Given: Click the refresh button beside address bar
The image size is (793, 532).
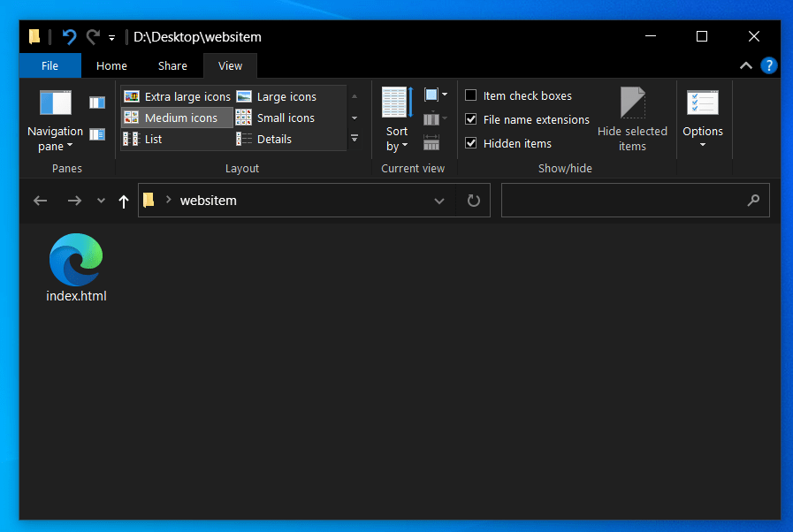Looking at the screenshot, I should pos(474,201).
